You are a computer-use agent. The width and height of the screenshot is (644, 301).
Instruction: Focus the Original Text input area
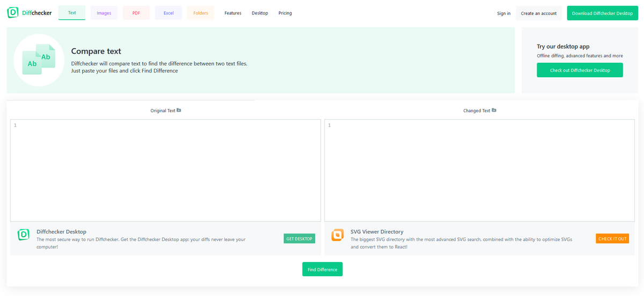(x=165, y=170)
